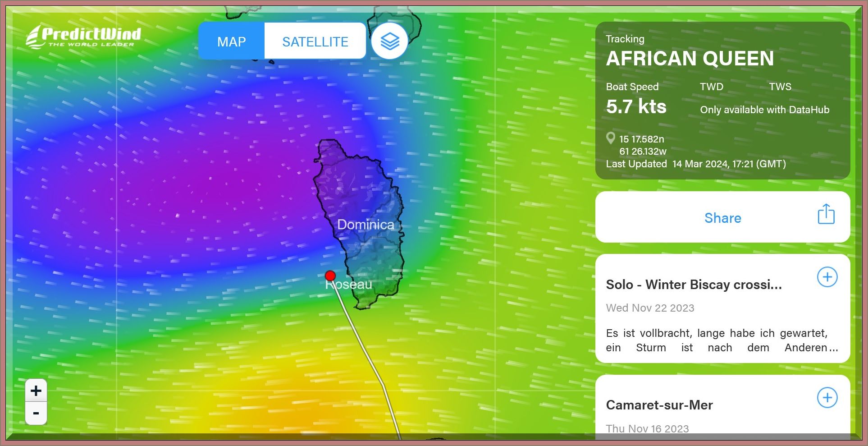Click the PredictWind logo

84,36
